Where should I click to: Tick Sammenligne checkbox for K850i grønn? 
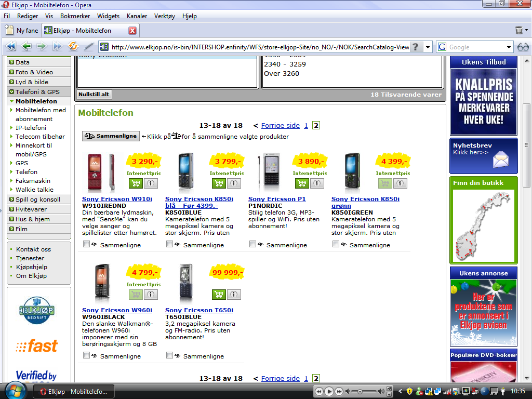(336, 244)
